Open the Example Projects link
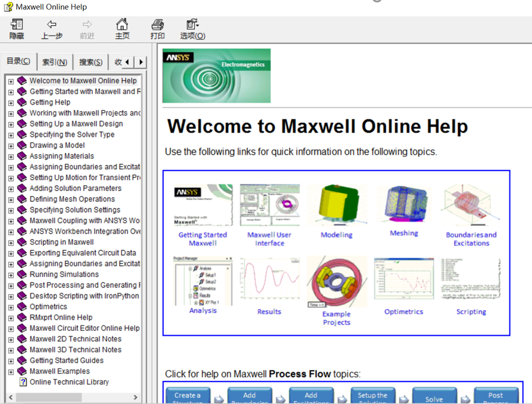Viewport: 532px width, 404px height. pyautogui.click(x=336, y=318)
